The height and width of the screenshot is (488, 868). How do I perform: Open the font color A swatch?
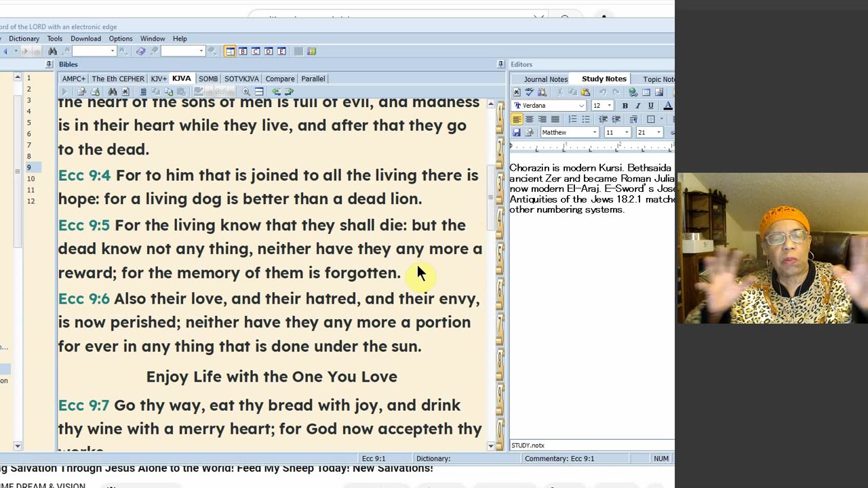coord(668,106)
